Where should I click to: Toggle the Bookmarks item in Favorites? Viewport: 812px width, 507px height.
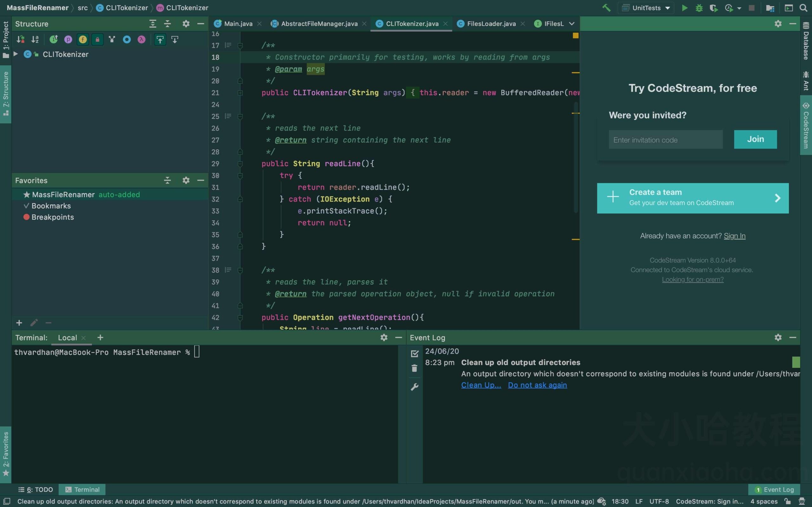pos(51,206)
